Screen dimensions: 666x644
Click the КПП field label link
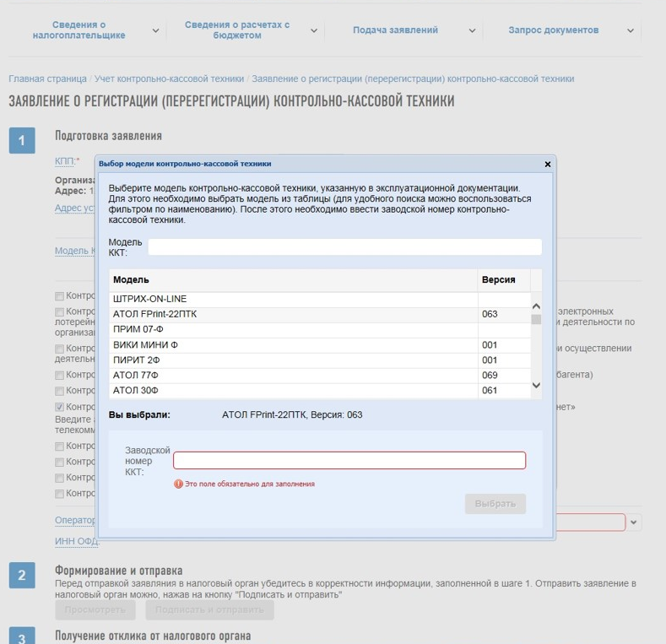click(65, 161)
